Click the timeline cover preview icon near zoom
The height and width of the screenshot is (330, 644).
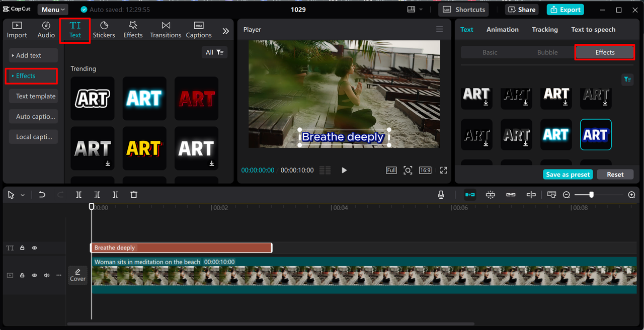(551, 195)
